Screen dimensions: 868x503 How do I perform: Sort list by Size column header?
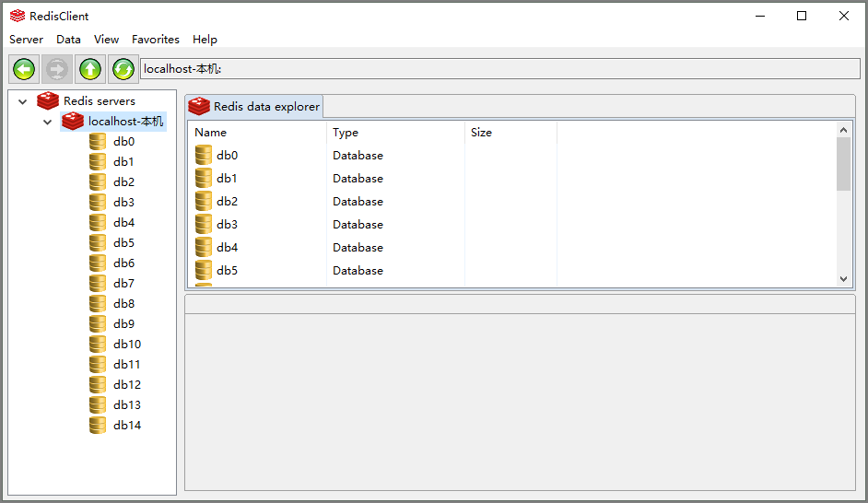tap(510, 133)
